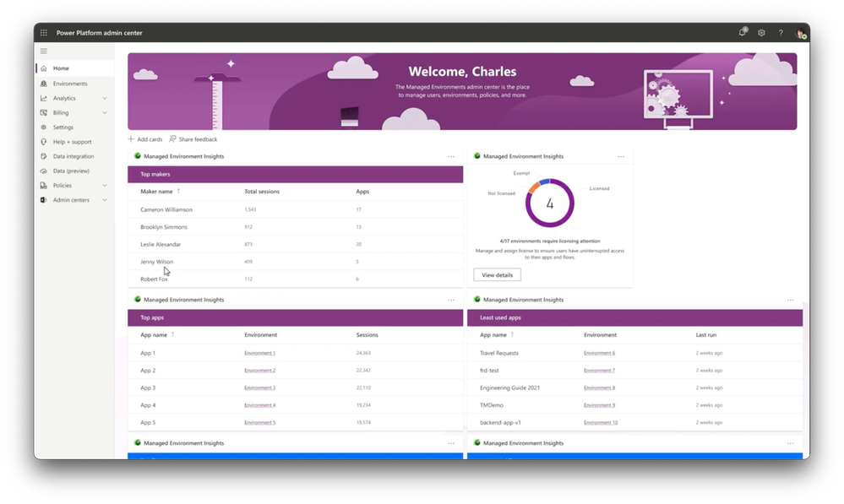The width and height of the screenshot is (844, 504).
Task: Click backend-app-v1 app name
Action: pyautogui.click(x=501, y=423)
